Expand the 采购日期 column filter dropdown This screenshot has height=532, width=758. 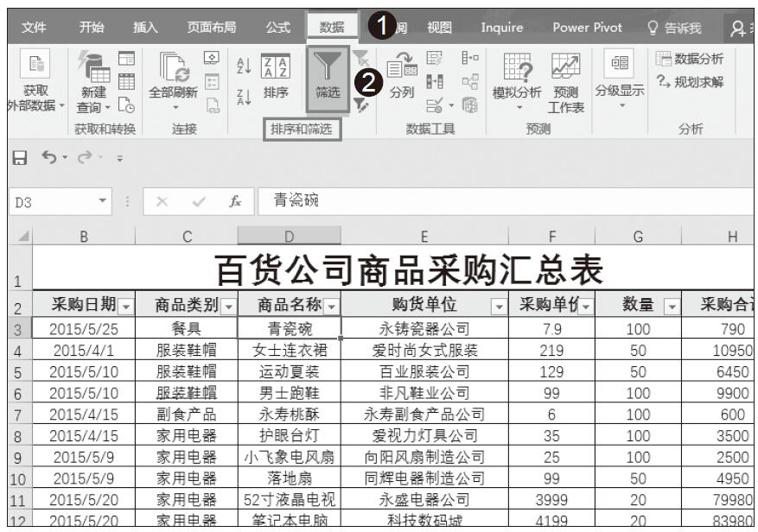pos(124,305)
